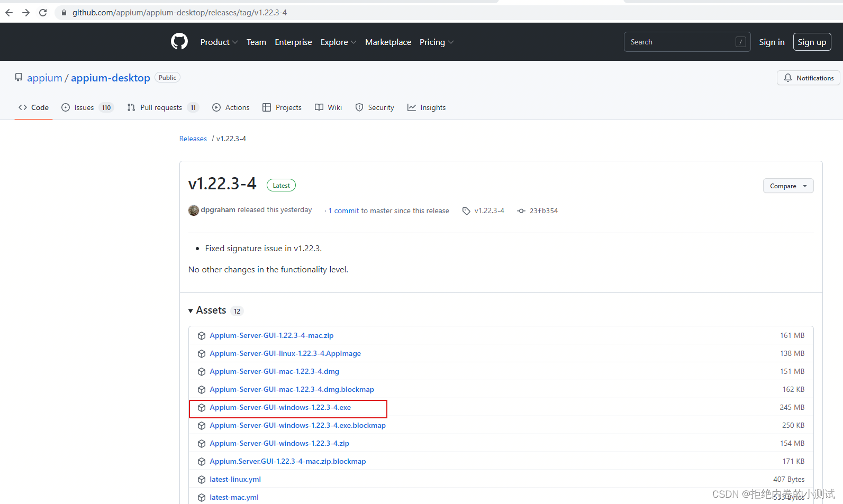Image resolution: width=843 pixels, height=504 pixels.
Task: Click the slash shortcut icon in Search
Action: pos(741,42)
